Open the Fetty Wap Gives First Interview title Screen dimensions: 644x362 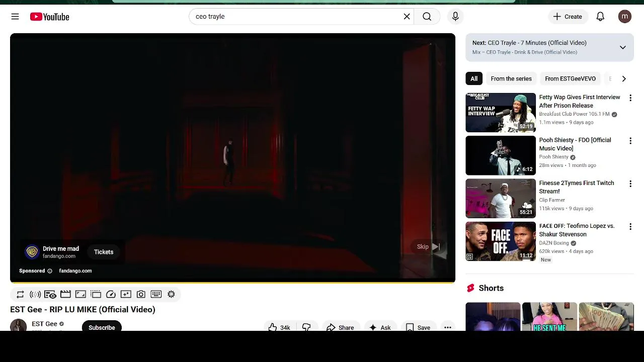(x=580, y=101)
